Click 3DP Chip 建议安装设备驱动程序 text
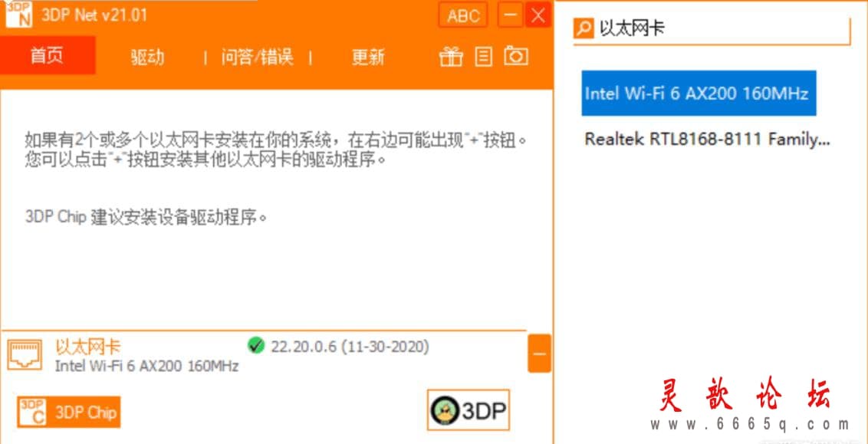 (146, 216)
